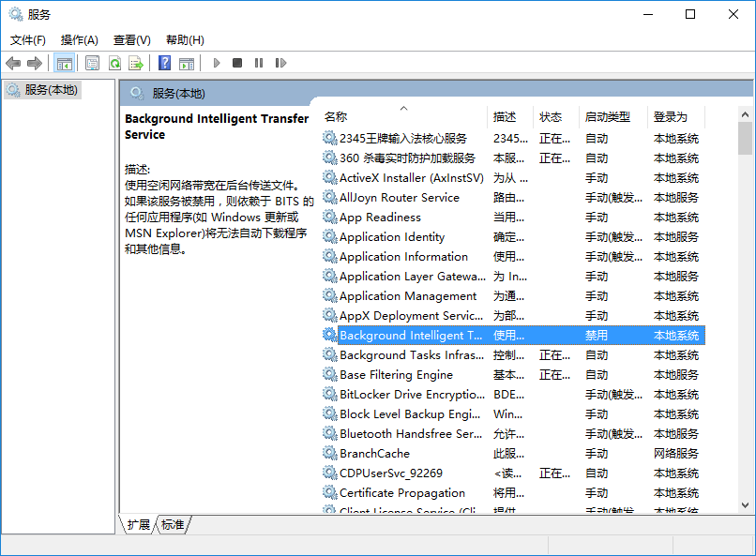Screen dimensions: 756x556
Task: Open the 查看(V) menu
Action: [132, 40]
